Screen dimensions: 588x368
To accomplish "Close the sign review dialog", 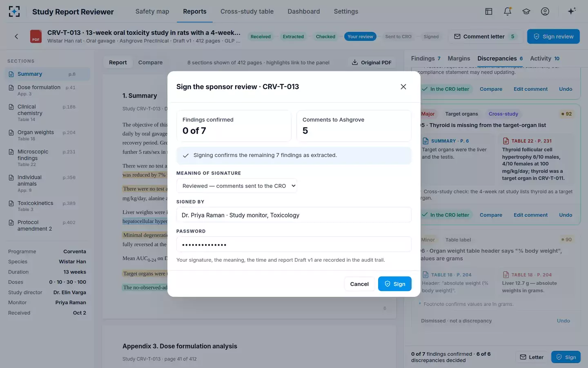I will (403, 87).
